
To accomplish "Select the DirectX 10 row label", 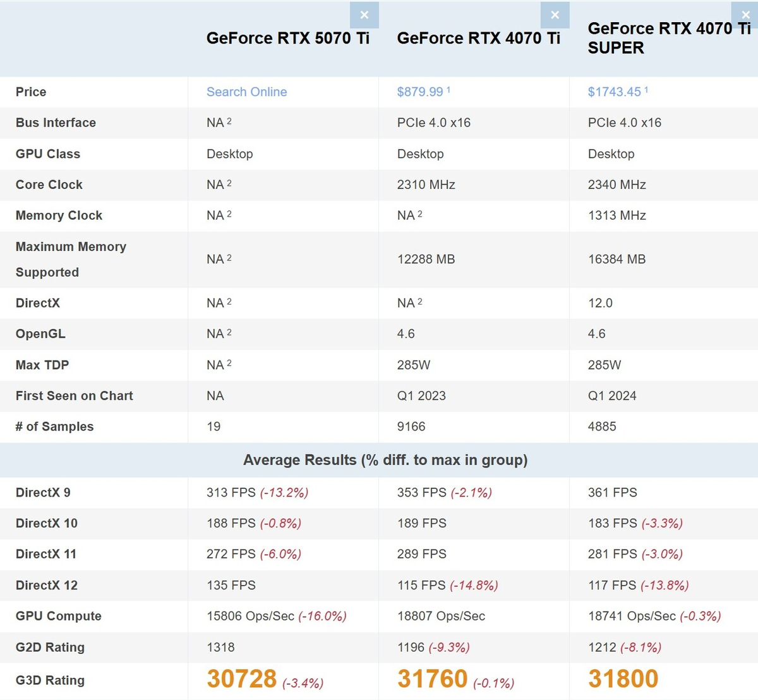I will pos(47,523).
